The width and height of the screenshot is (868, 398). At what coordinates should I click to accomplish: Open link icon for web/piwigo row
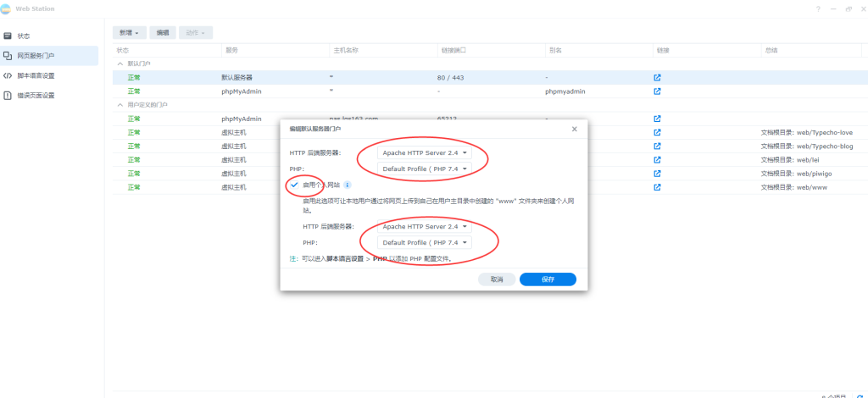coord(657,174)
